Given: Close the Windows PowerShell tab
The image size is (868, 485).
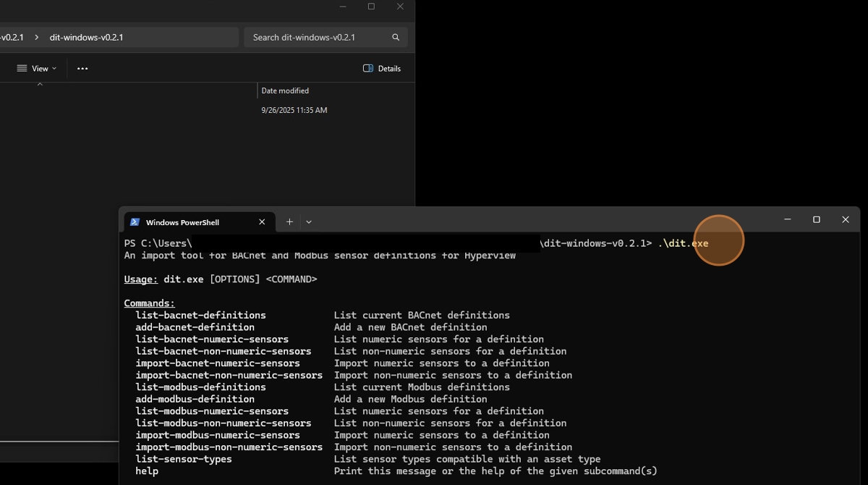Looking at the screenshot, I should pyautogui.click(x=262, y=222).
